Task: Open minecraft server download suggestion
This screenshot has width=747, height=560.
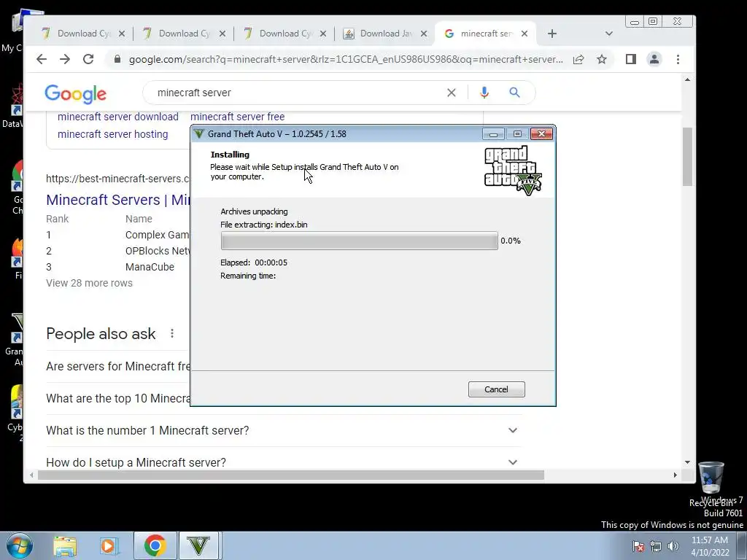Action: point(118,117)
